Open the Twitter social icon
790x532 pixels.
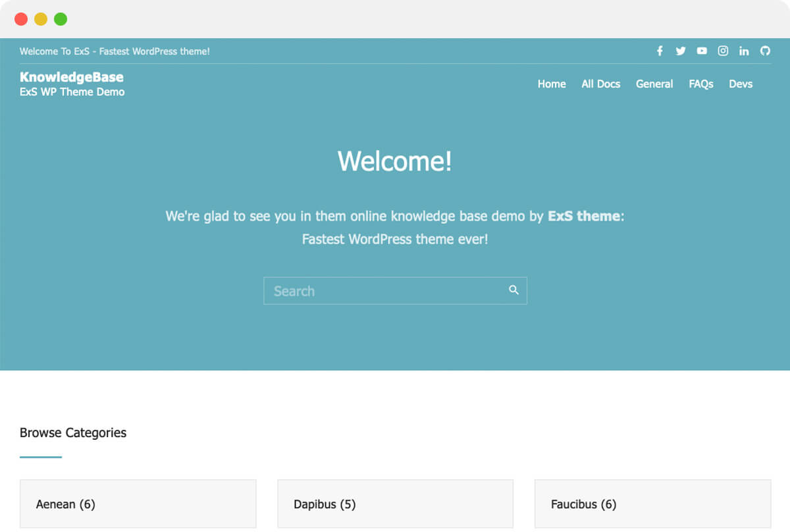[681, 51]
